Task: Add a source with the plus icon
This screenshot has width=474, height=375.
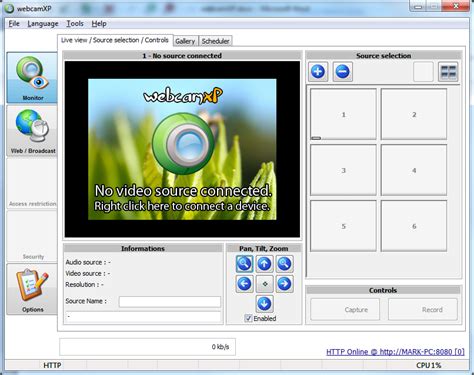Action: 318,72
